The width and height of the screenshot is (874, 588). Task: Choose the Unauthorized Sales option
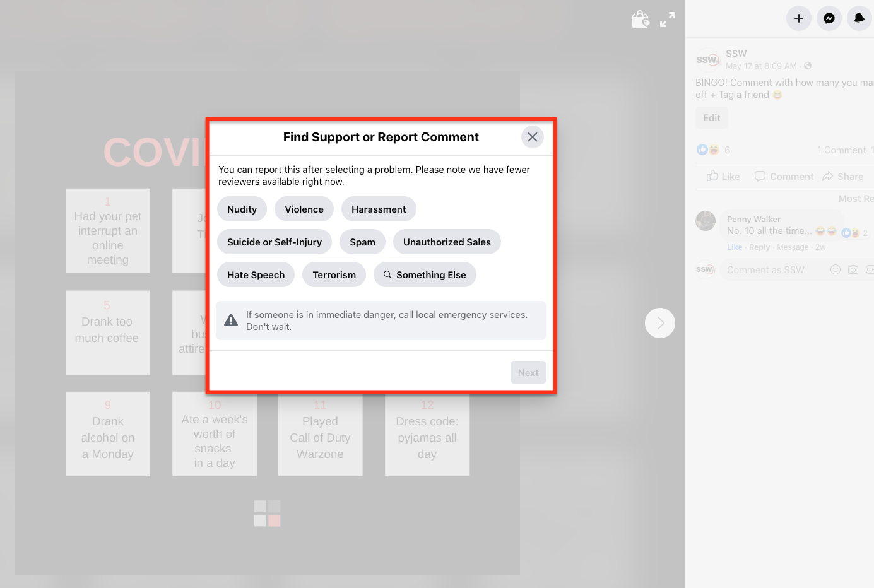tap(447, 242)
